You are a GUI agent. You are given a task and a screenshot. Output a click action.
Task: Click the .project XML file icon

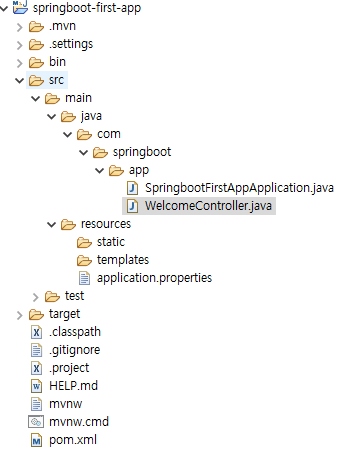36,368
